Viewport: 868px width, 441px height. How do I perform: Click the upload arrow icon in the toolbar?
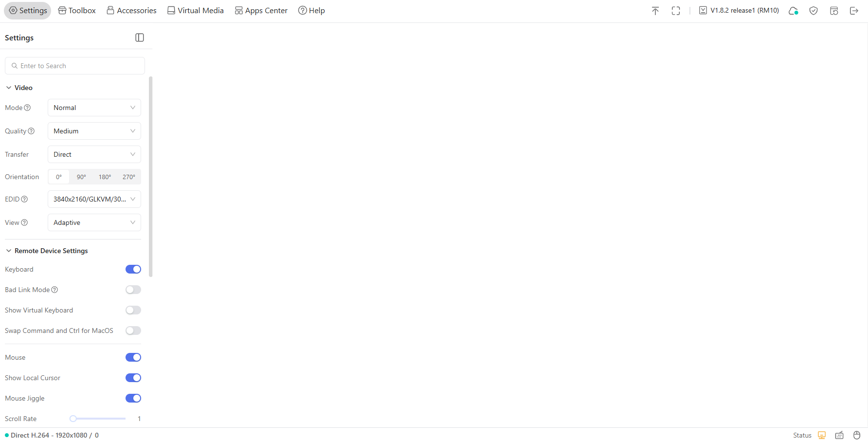pos(655,10)
